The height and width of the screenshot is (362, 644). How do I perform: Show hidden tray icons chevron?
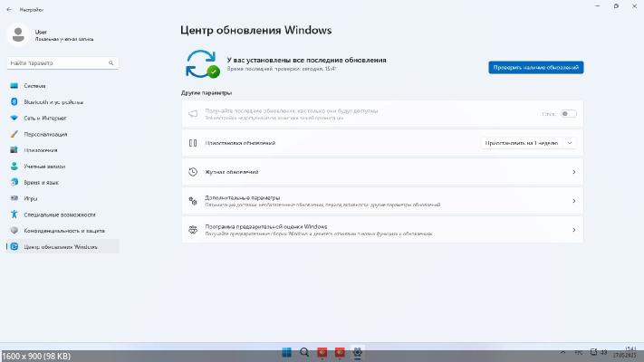[x=562, y=352]
